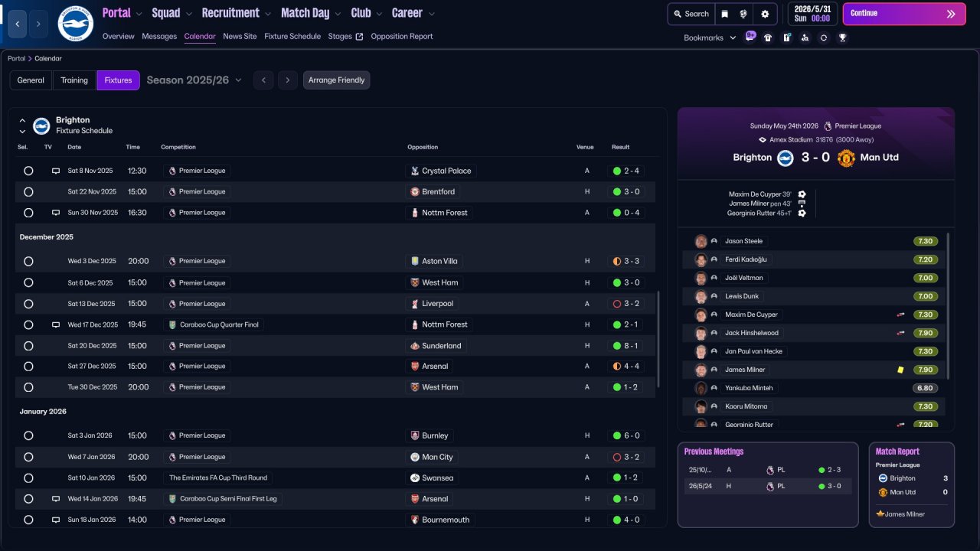Click the shirt icon in bookmarks bar
980x551 pixels.
click(768, 37)
